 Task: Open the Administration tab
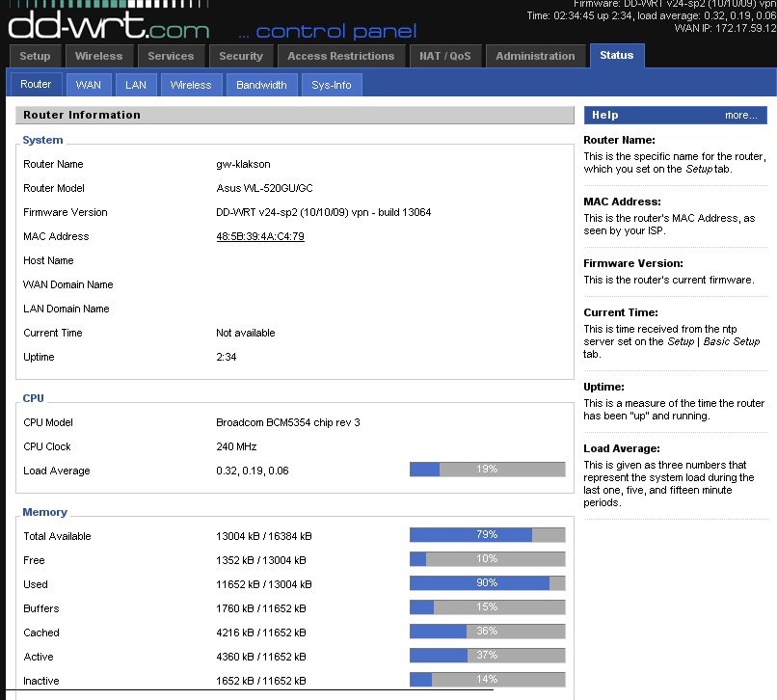[x=535, y=56]
